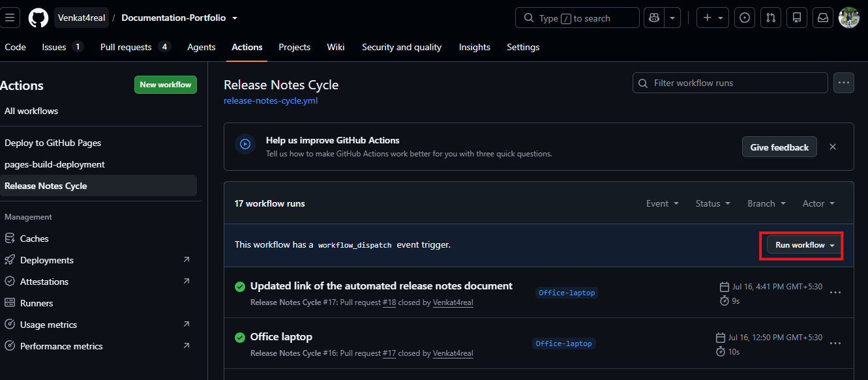Screen dimensions: 868x380
Task: Open the Settings tab
Action: pyautogui.click(x=523, y=47)
